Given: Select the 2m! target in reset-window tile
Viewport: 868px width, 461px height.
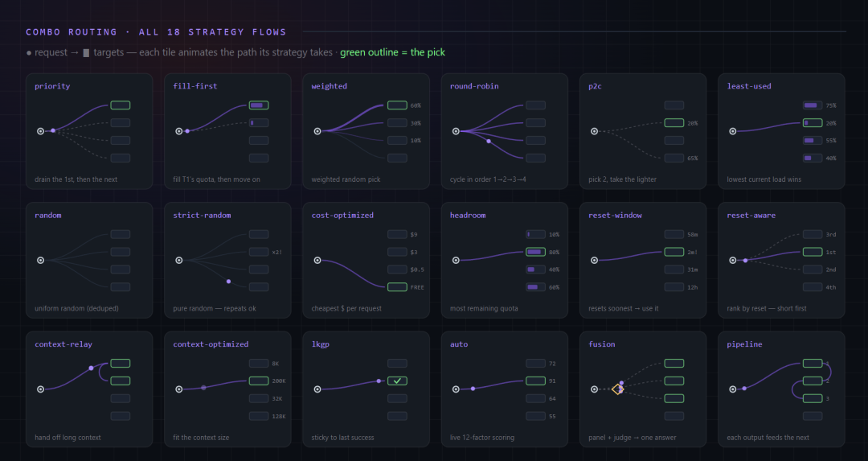Looking at the screenshot, I should tap(674, 252).
